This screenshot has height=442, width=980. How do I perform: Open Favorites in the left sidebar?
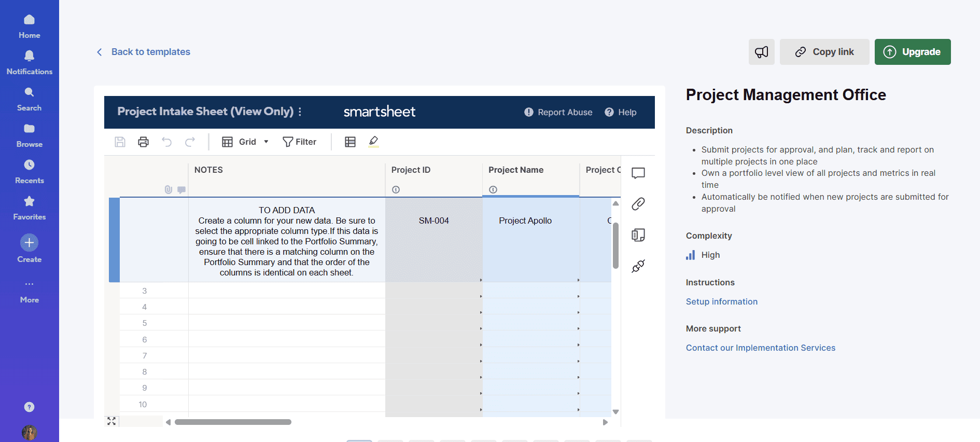[x=29, y=208]
